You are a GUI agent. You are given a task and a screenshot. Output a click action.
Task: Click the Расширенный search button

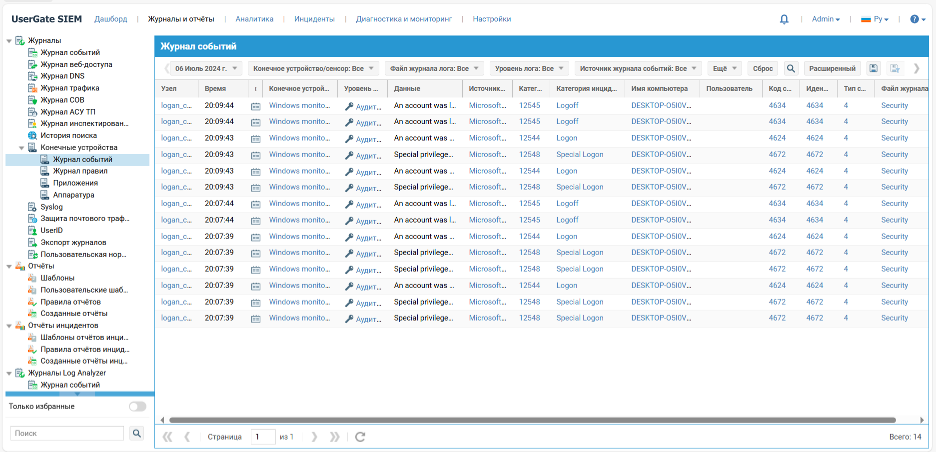pyautogui.click(x=832, y=68)
